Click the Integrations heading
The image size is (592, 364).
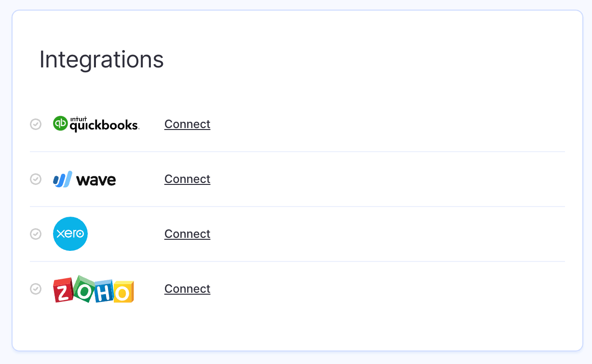(101, 59)
